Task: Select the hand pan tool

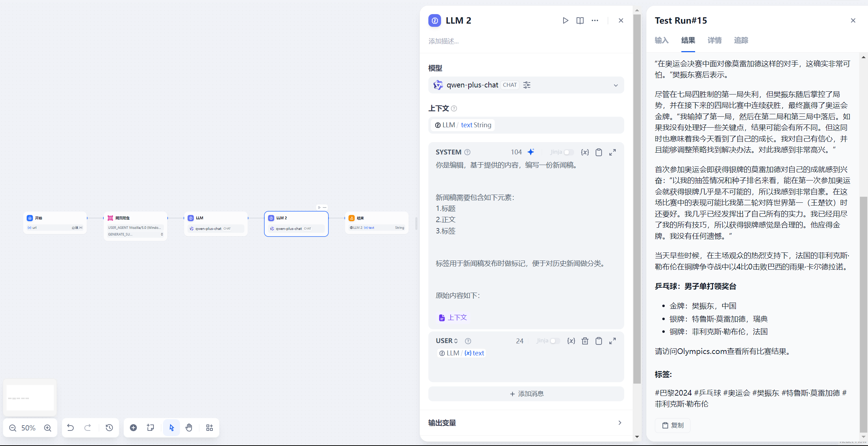Action: tap(189, 428)
